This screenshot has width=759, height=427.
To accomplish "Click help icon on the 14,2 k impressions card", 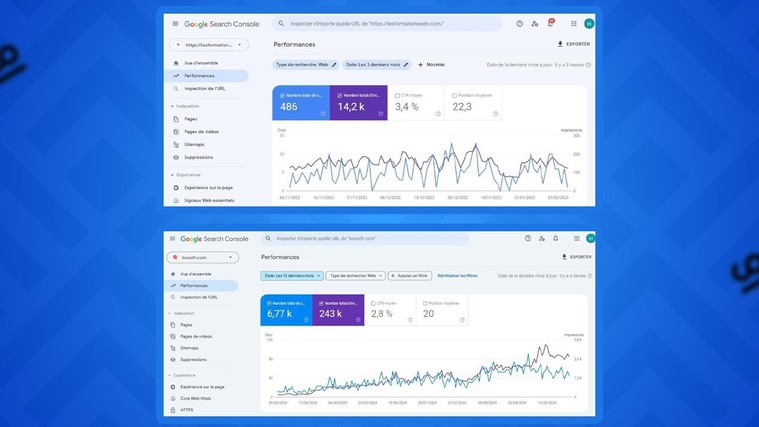I will (x=380, y=114).
